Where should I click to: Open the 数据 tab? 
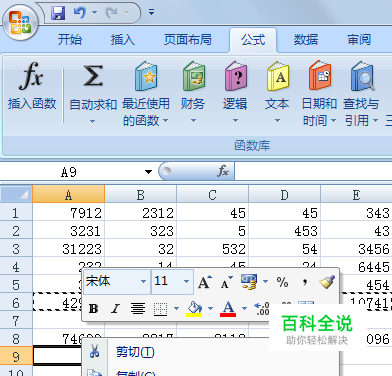pos(306,40)
